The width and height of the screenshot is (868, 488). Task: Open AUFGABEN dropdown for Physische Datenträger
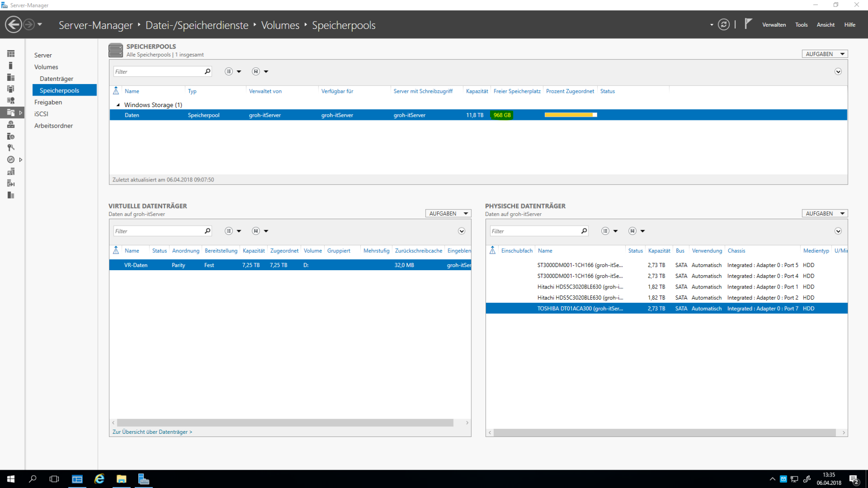tap(824, 214)
